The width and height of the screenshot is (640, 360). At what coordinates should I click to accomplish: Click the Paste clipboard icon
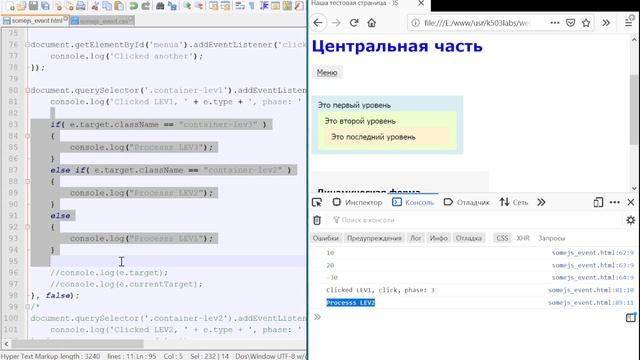click(119, 6)
